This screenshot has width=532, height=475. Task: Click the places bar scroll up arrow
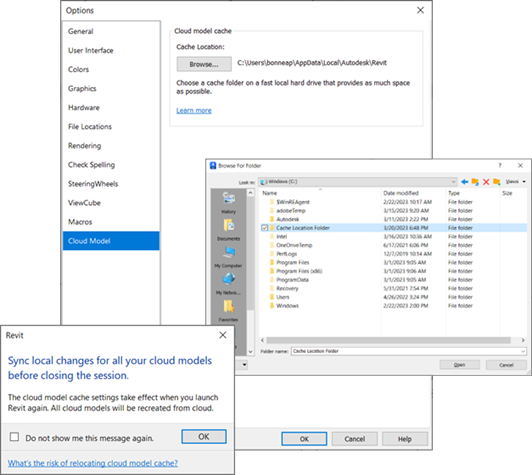pos(250,193)
